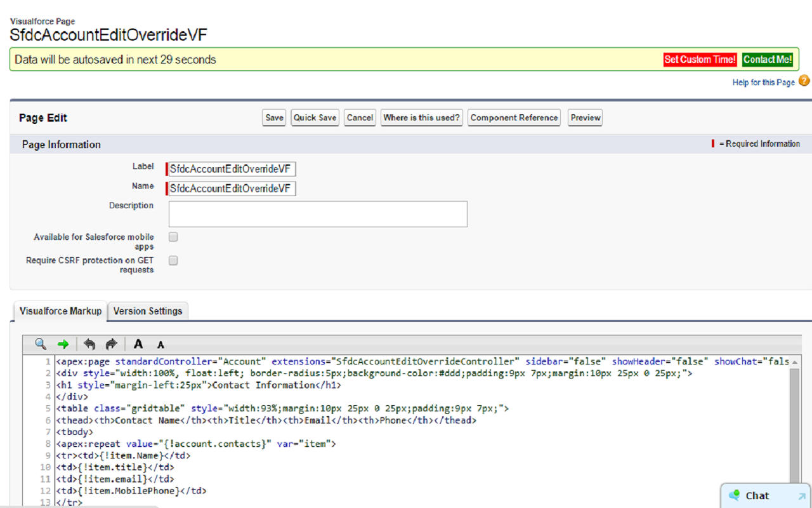Viewport: 812px width, 508px height.
Task: Open Where is this used?
Action: 422,117
